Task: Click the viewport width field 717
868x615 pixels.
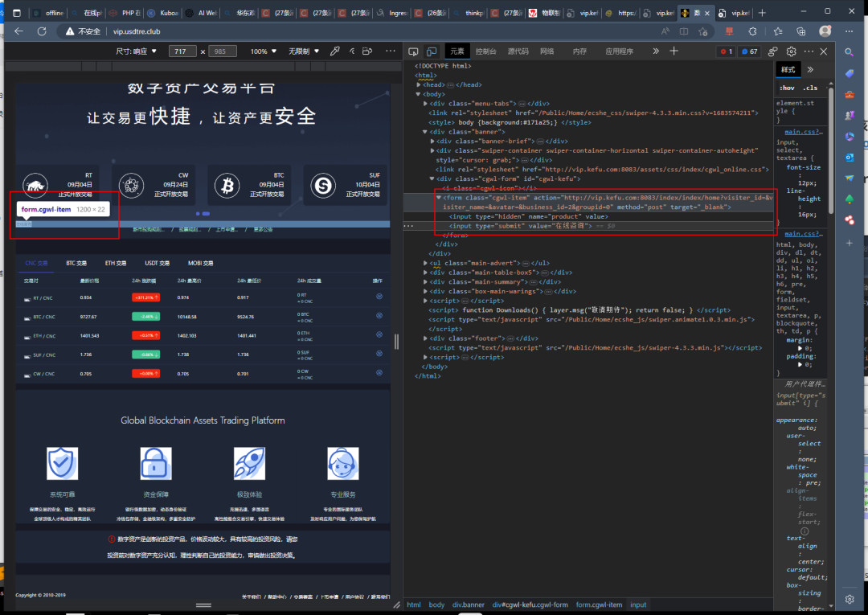Action: click(x=182, y=51)
